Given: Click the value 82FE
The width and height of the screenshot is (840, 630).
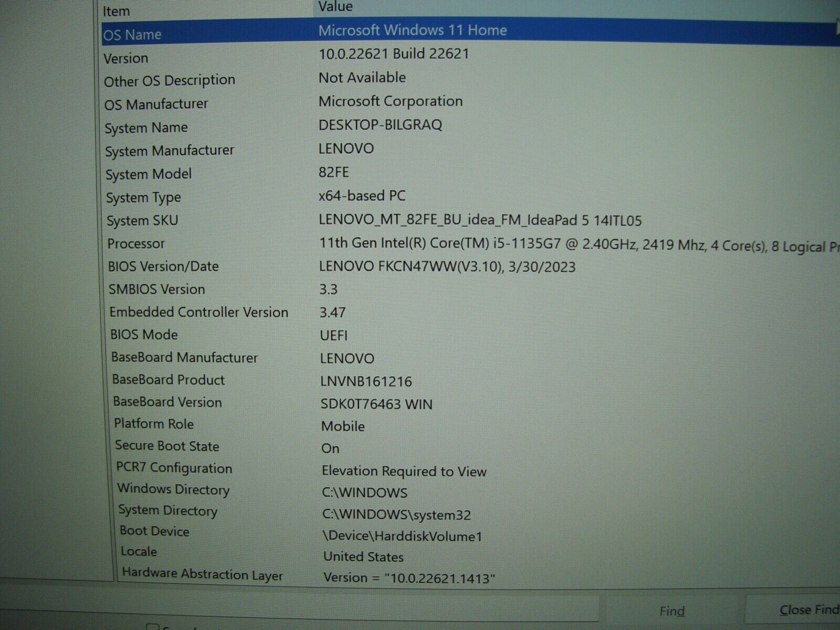Looking at the screenshot, I should [334, 172].
